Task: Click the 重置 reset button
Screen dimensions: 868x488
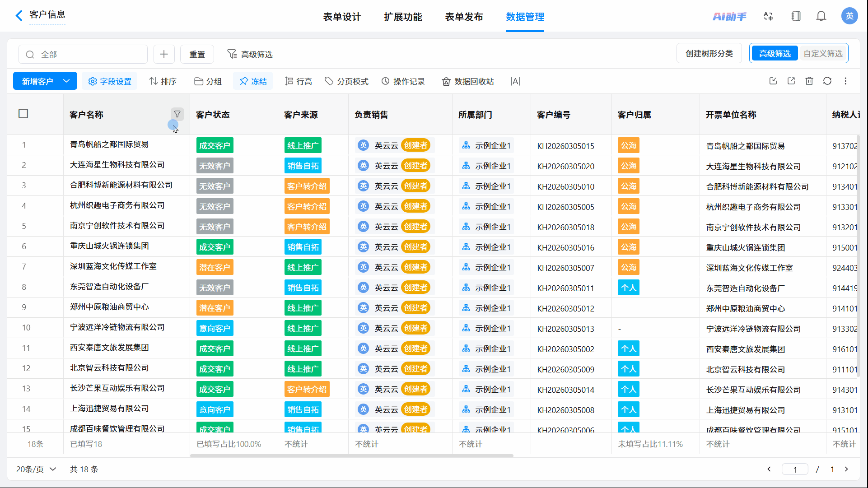Action: pyautogui.click(x=197, y=54)
